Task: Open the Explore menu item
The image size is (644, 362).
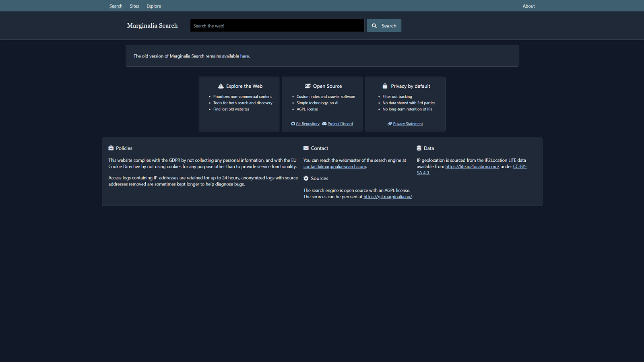Action: pyautogui.click(x=154, y=6)
